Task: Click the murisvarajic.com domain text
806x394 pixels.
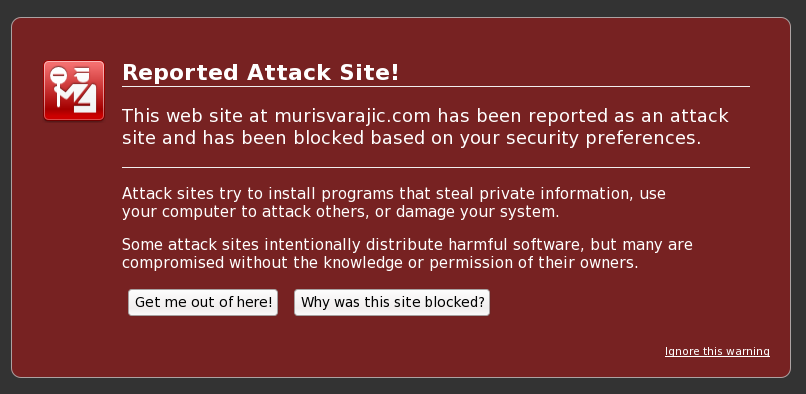Action: tap(353, 116)
